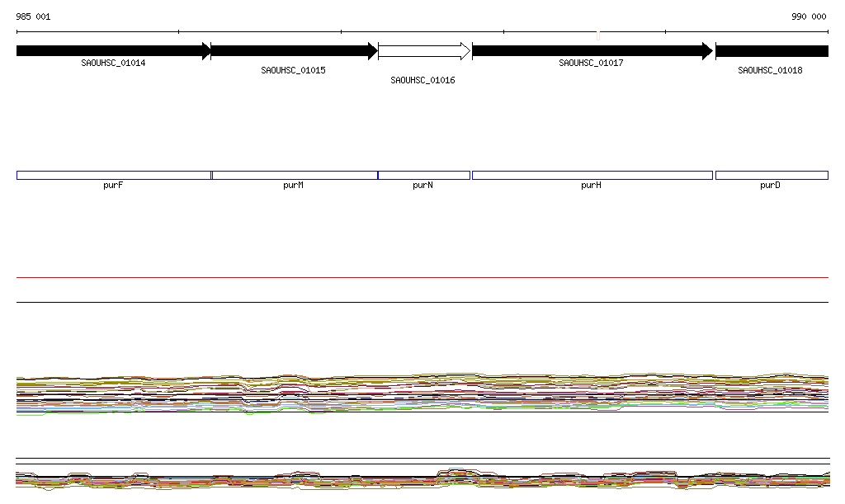
Task: Click the purM text label
Action: point(293,186)
